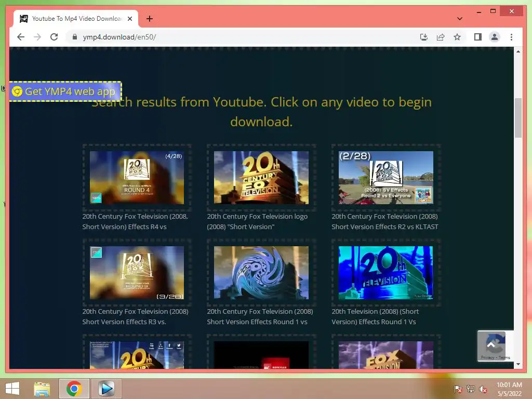Click the scrollbar down arrow

pos(518,364)
